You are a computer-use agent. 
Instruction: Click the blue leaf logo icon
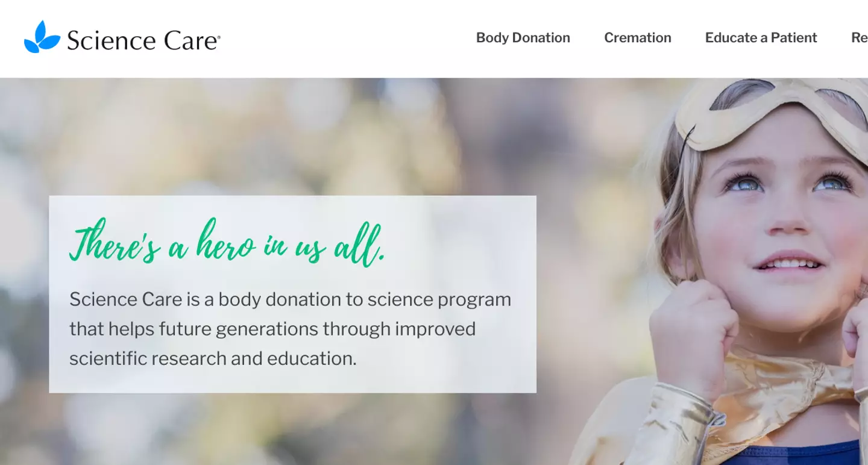pos(42,37)
